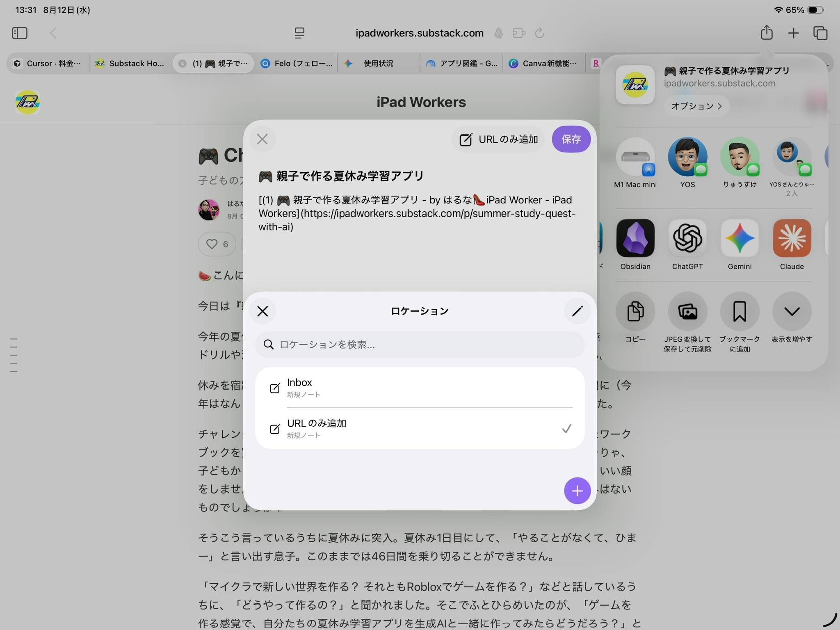
Task: Open the page reader menu icon
Action: 299,33
